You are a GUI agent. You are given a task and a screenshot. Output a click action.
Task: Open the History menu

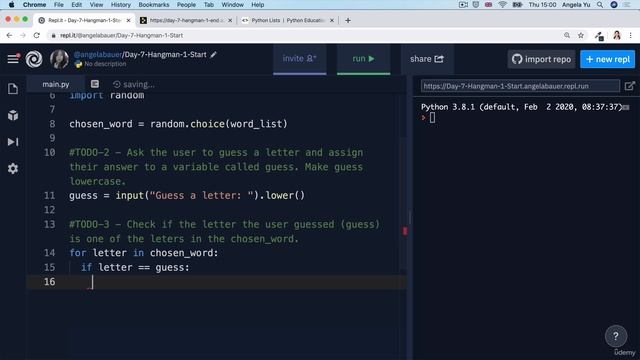tap(121, 5)
